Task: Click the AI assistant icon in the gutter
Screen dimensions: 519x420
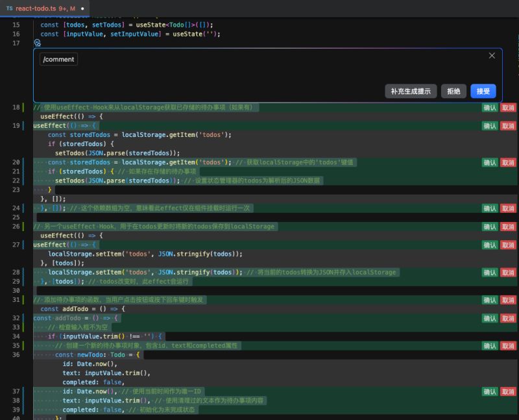Action: [37, 42]
